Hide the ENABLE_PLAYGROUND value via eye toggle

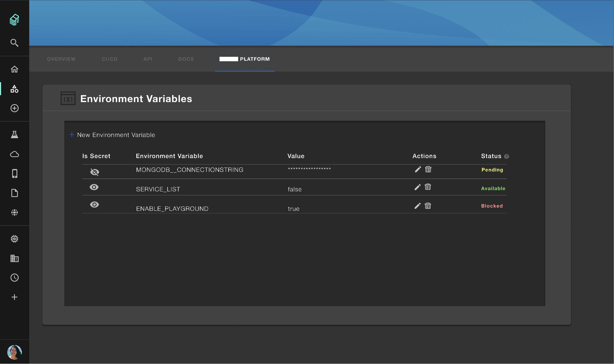[x=94, y=204]
